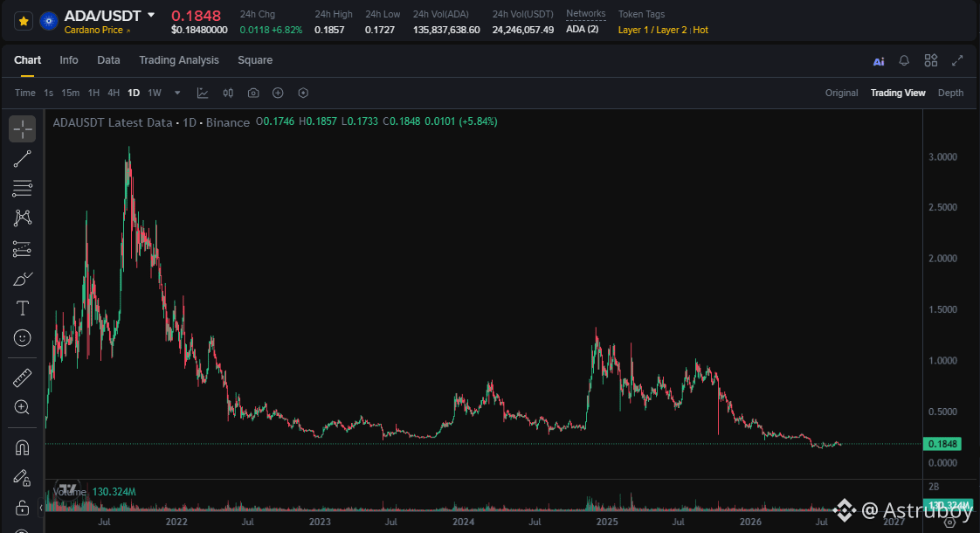The width and height of the screenshot is (980, 533).
Task: Collapse the left drawing toolbar arrow
Action: [x=41, y=508]
